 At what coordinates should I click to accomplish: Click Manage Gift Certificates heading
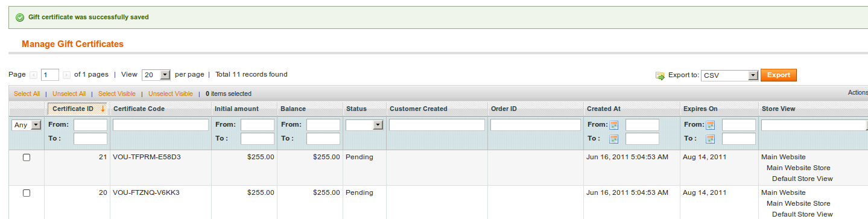coord(72,44)
